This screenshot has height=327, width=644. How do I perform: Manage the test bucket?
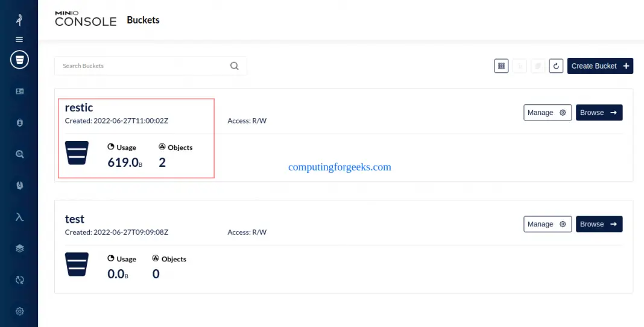547,224
